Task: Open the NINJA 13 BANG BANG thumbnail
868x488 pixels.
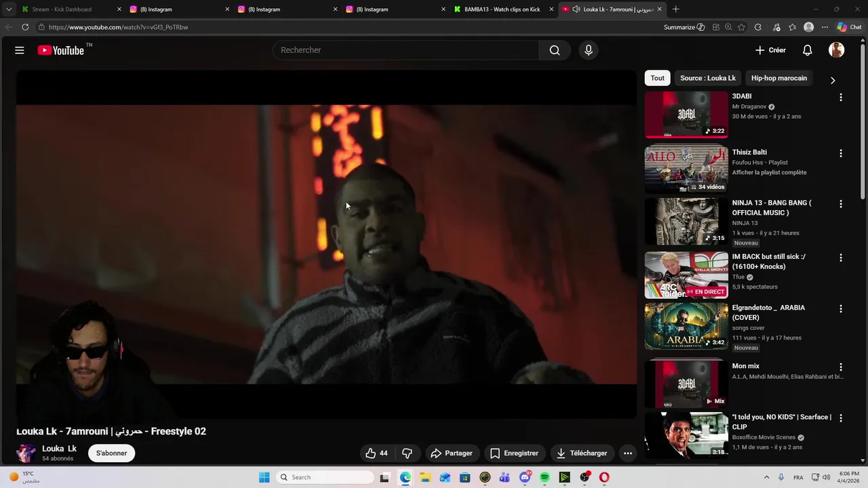Action: point(686,222)
